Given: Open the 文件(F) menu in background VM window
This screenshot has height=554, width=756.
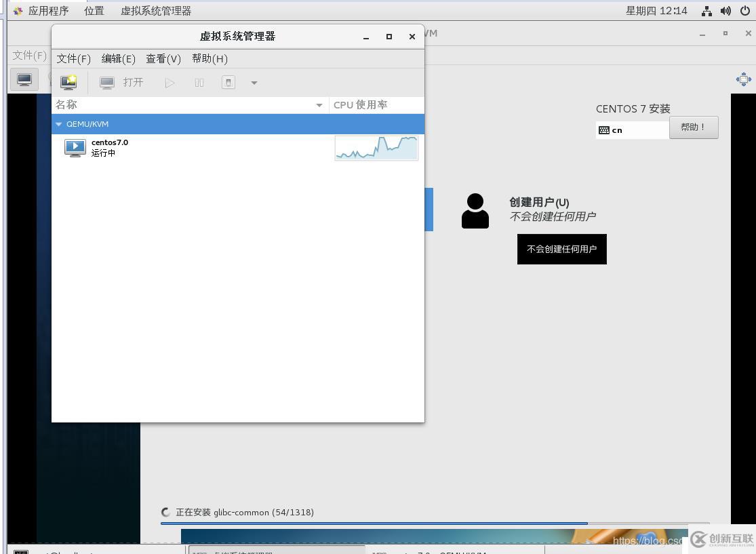Looking at the screenshot, I should (x=29, y=56).
